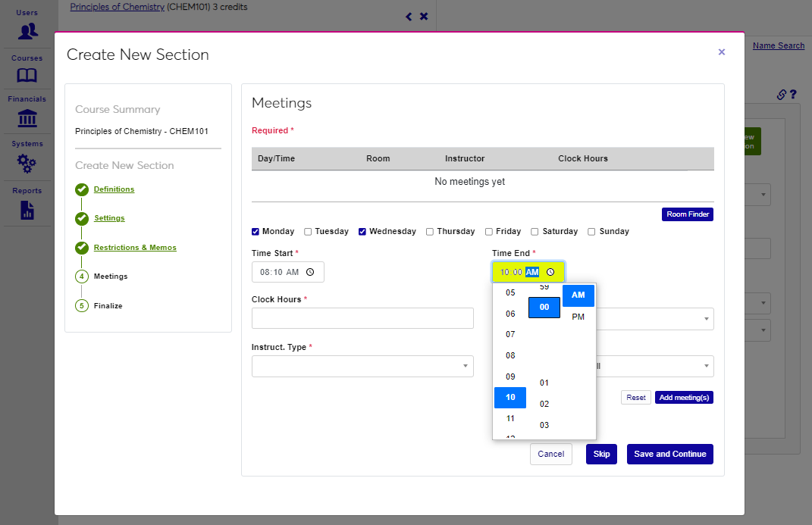Click the clock icon in Time Start
Screen dimensions: 812x525
310,272
